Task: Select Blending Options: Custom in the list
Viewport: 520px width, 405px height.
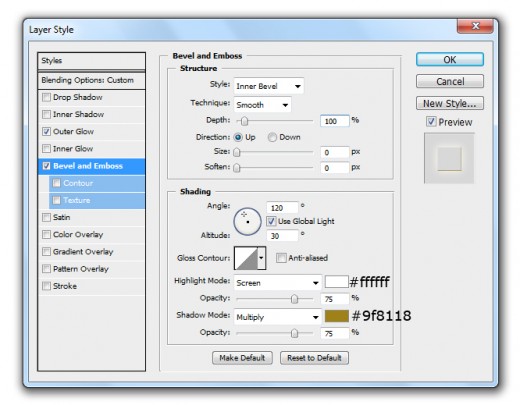Action: click(92, 80)
